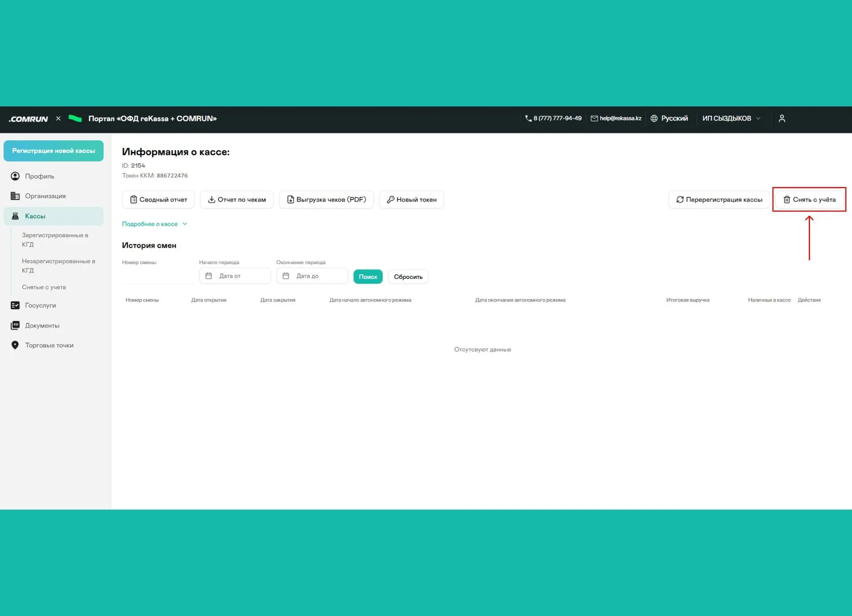Collapse the Кассы sidebar section
The height and width of the screenshot is (616, 852).
click(53, 216)
